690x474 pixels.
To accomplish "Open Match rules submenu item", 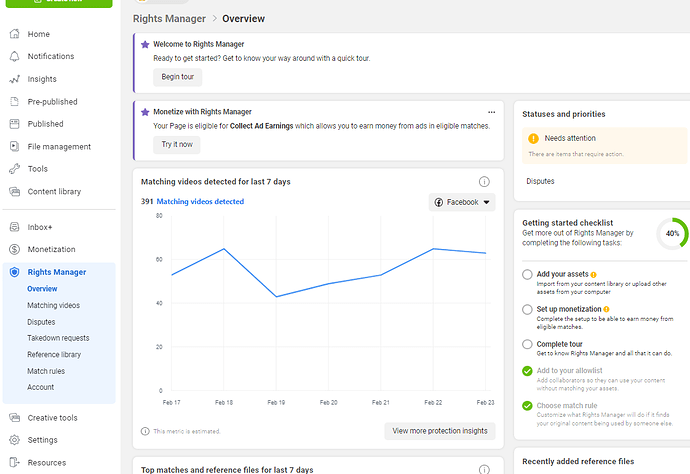I will [x=46, y=371].
